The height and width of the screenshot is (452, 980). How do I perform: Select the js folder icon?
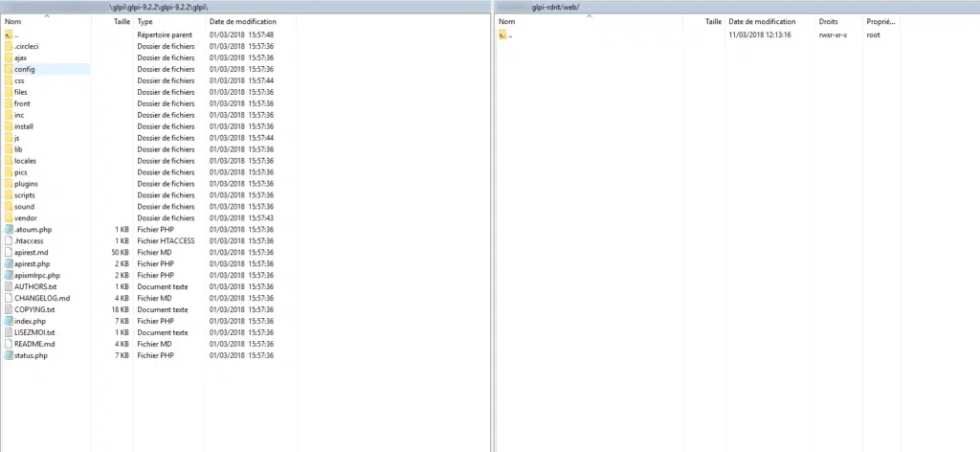tap(8, 138)
